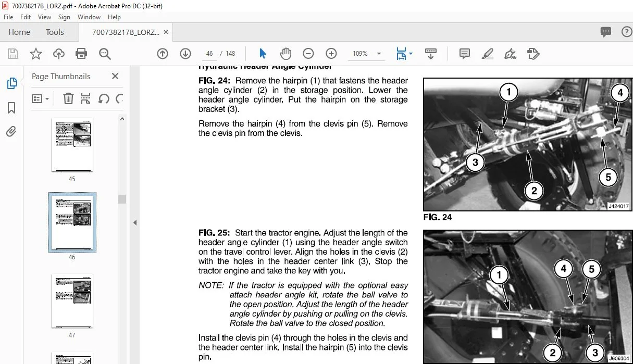This screenshot has width=633, height=364.
Task: Open the Window menu
Action: pos(89,17)
